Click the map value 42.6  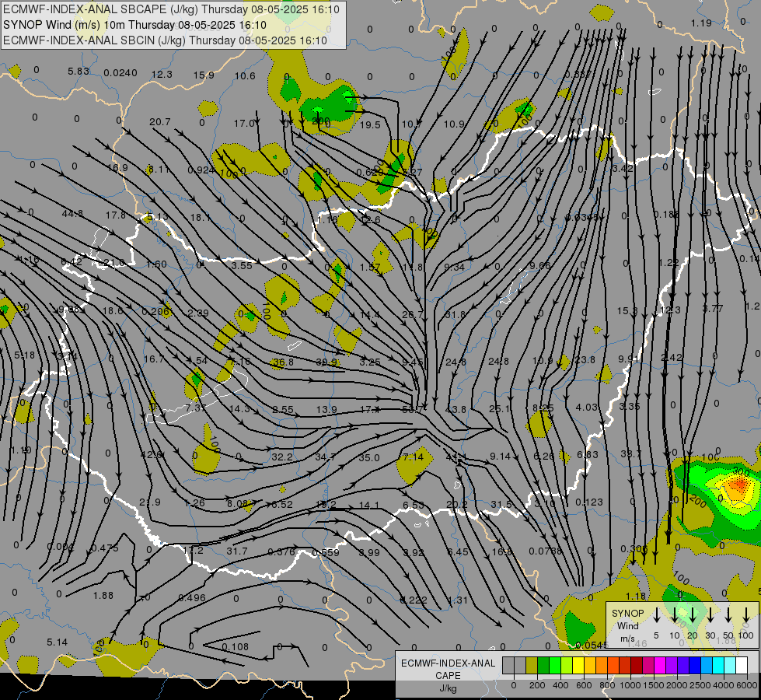point(151,455)
